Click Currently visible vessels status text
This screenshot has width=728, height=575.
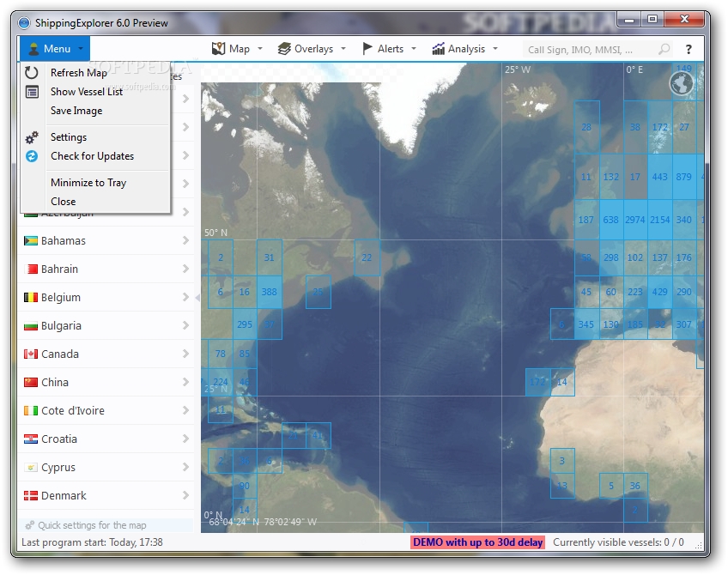click(618, 542)
